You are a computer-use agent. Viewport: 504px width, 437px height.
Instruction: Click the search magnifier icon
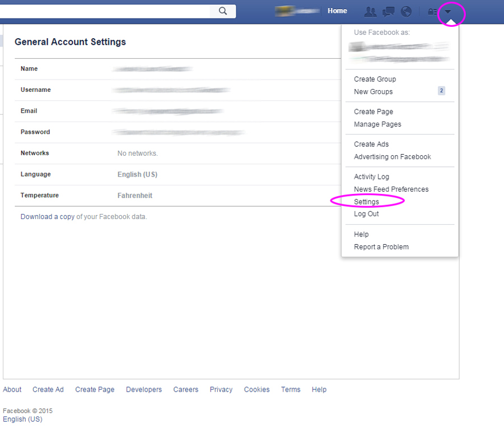223,11
